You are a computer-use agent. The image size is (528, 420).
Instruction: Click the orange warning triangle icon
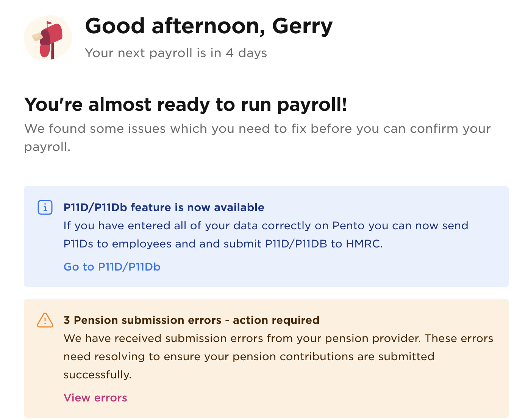pyautogui.click(x=45, y=320)
